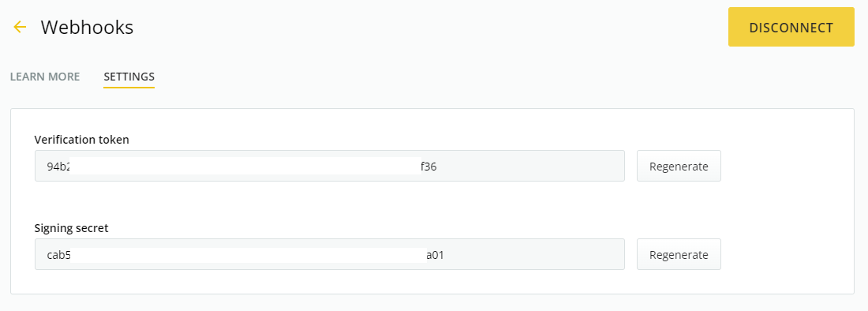Image resolution: width=868 pixels, height=311 pixels.
Task: Click the Verification token label
Action: tap(81, 140)
